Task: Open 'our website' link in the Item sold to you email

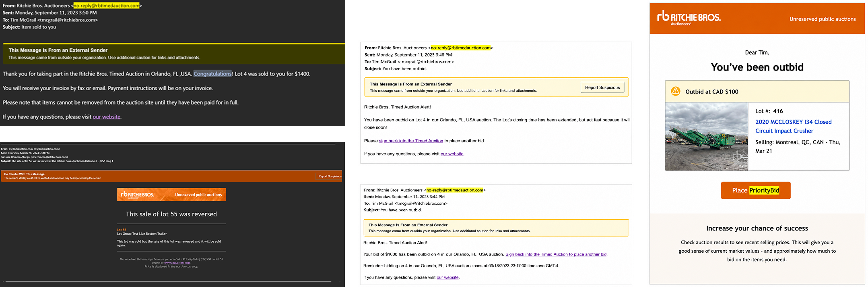Action: click(x=106, y=117)
